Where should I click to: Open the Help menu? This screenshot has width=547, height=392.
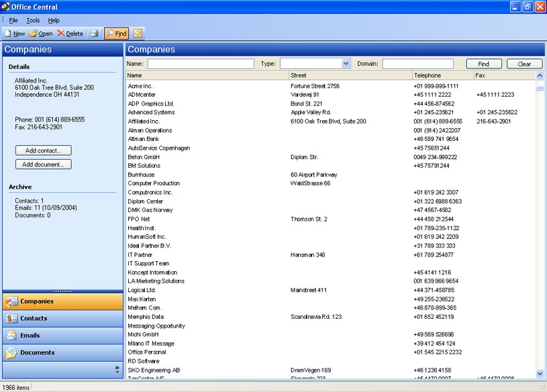click(54, 20)
